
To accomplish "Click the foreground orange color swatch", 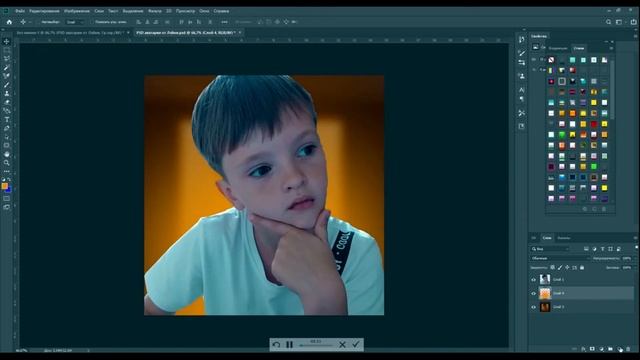I will [x=4, y=186].
